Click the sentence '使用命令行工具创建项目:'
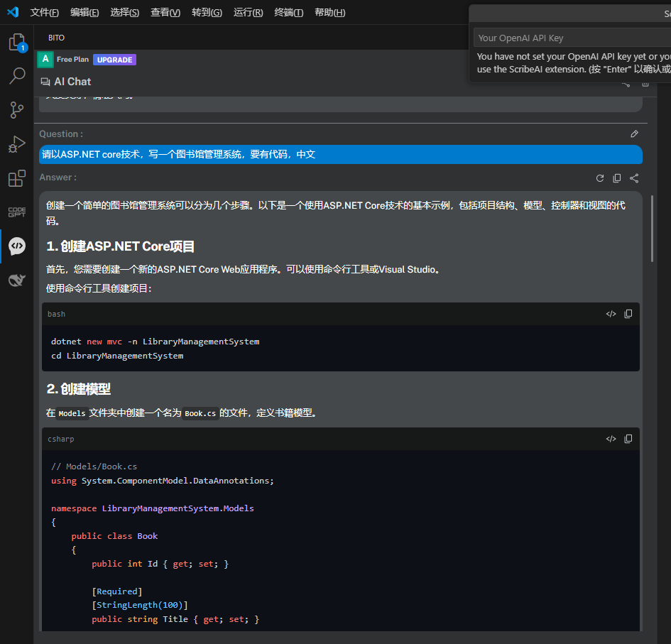The height and width of the screenshot is (644, 671). coord(99,288)
